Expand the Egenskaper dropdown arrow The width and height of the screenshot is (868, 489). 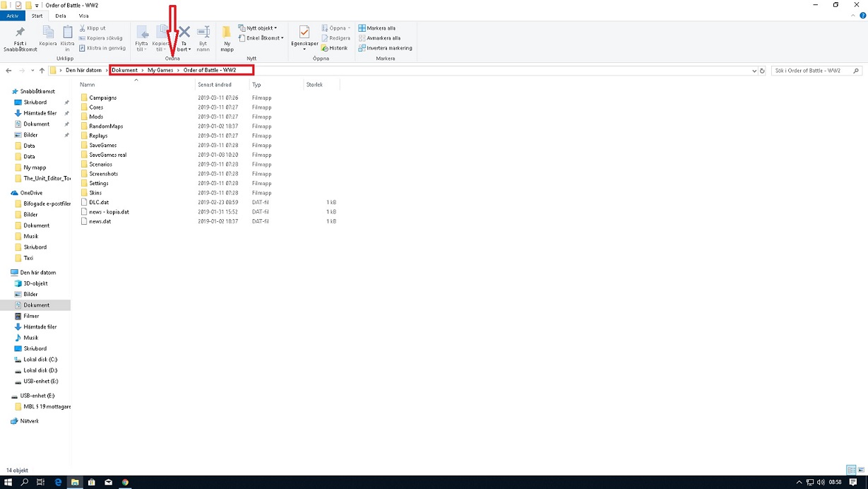304,49
